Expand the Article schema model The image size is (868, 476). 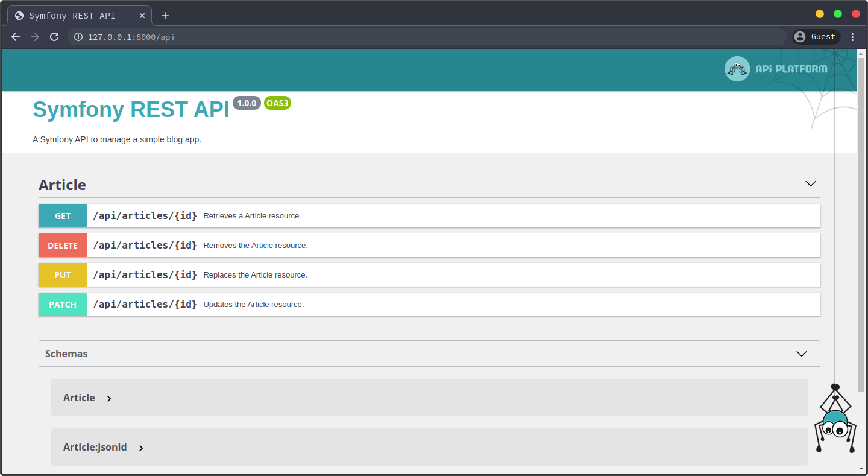tap(109, 398)
